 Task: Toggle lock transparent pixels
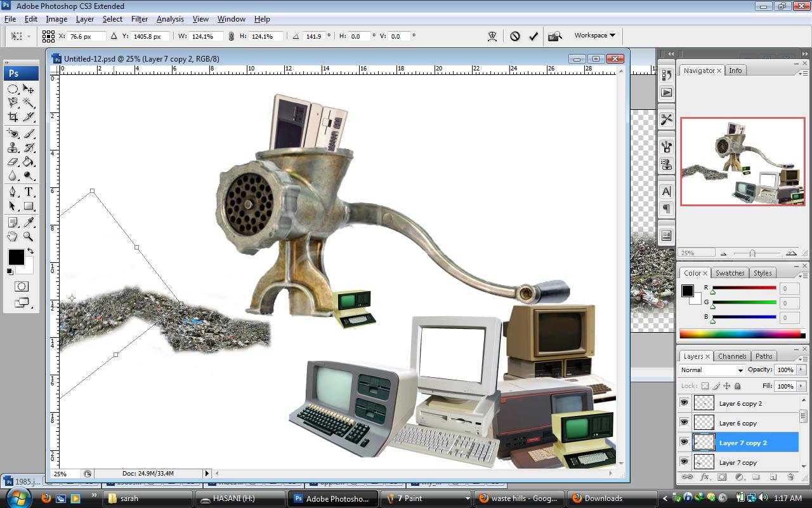coord(705,386)
